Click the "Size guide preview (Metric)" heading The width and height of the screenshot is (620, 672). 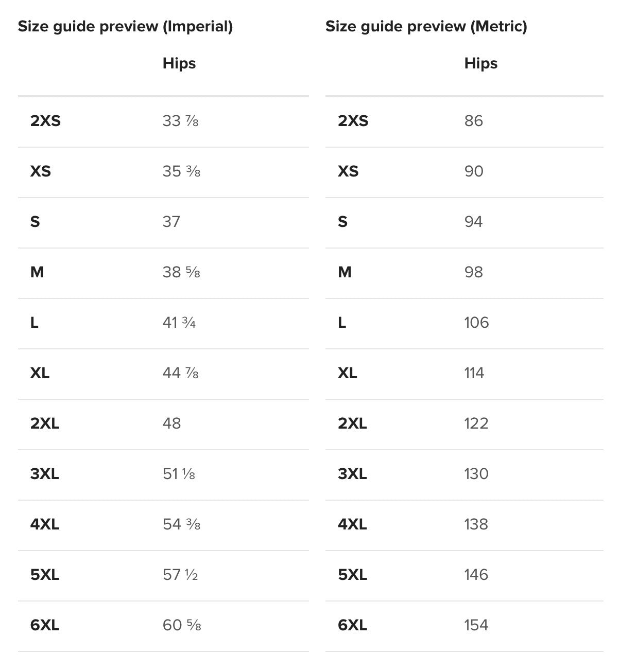coord(426,26)
